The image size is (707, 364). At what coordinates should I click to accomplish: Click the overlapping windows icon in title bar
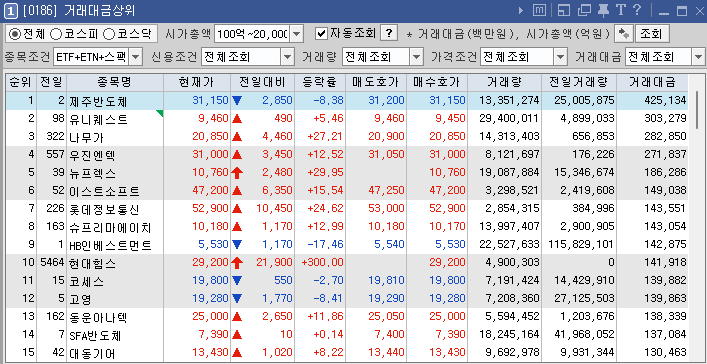(584, 10)
